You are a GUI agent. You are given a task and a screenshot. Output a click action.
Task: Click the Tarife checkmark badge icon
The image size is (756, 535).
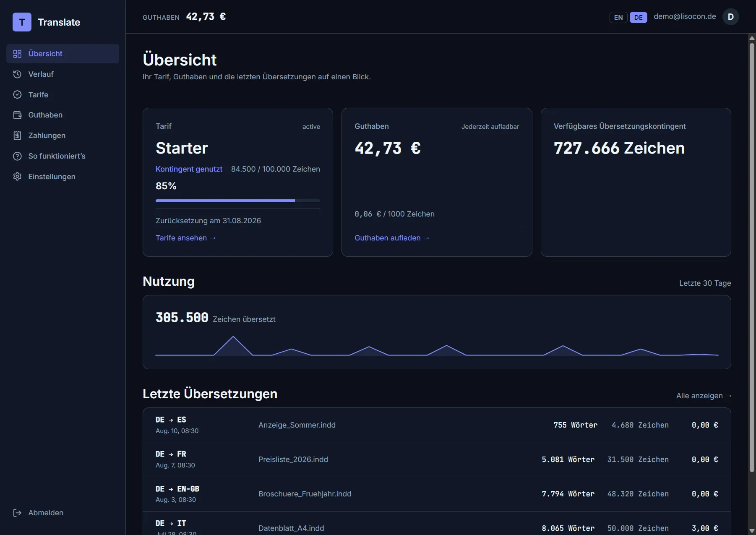(17, 95)
